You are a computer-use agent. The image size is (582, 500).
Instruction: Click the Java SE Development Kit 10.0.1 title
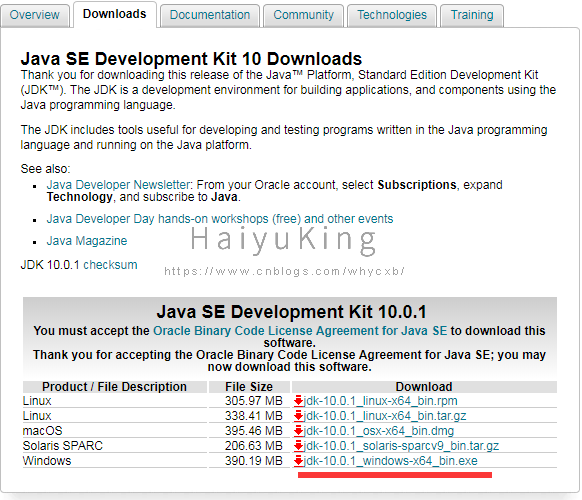tap(292, 312)
